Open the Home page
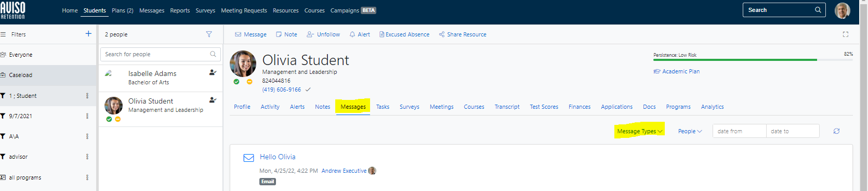868x191 pixels. [70, 10]
